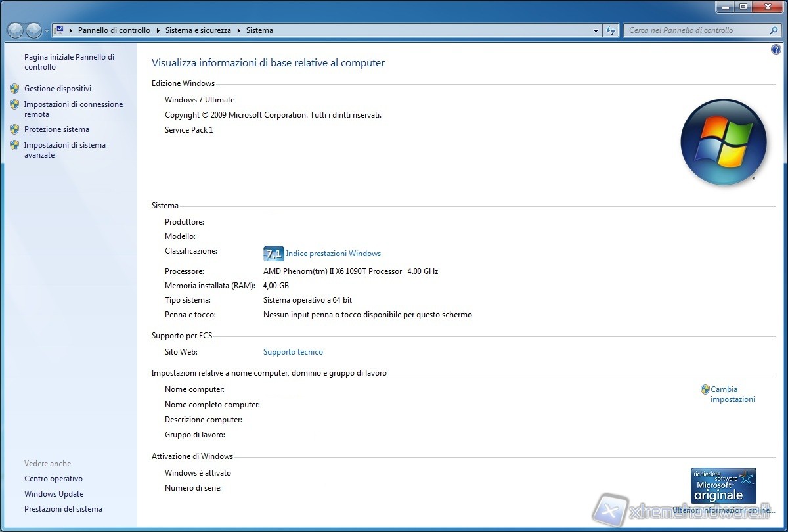The width and height of the screenshot is (788, 532).
Task: Refresh the address bar view
Action: tap(611, 30)
